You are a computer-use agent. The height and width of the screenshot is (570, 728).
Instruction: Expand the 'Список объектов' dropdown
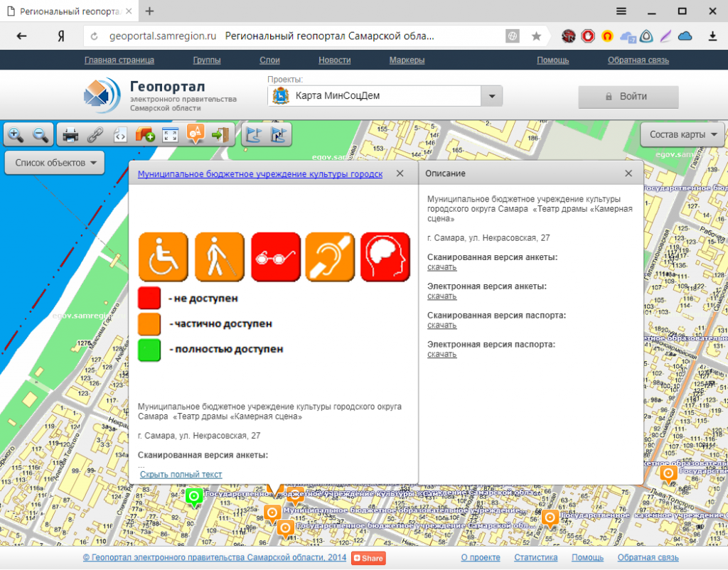pos(54,163)
